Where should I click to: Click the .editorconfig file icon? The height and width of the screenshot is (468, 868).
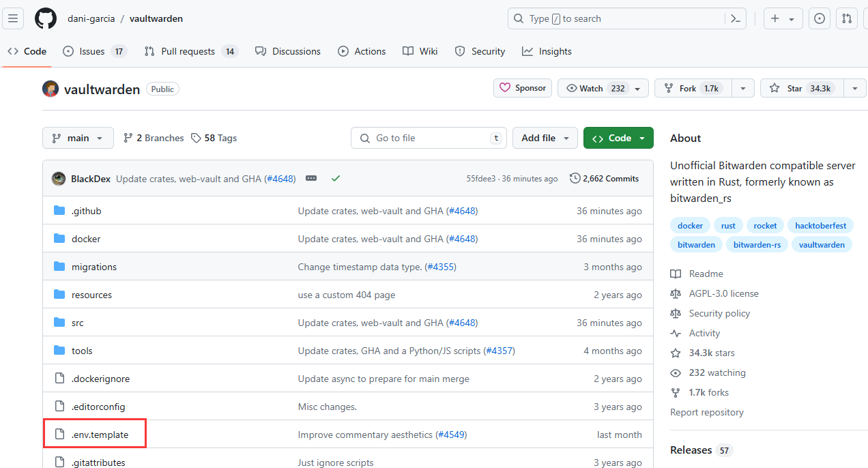(x=59, y=407)
